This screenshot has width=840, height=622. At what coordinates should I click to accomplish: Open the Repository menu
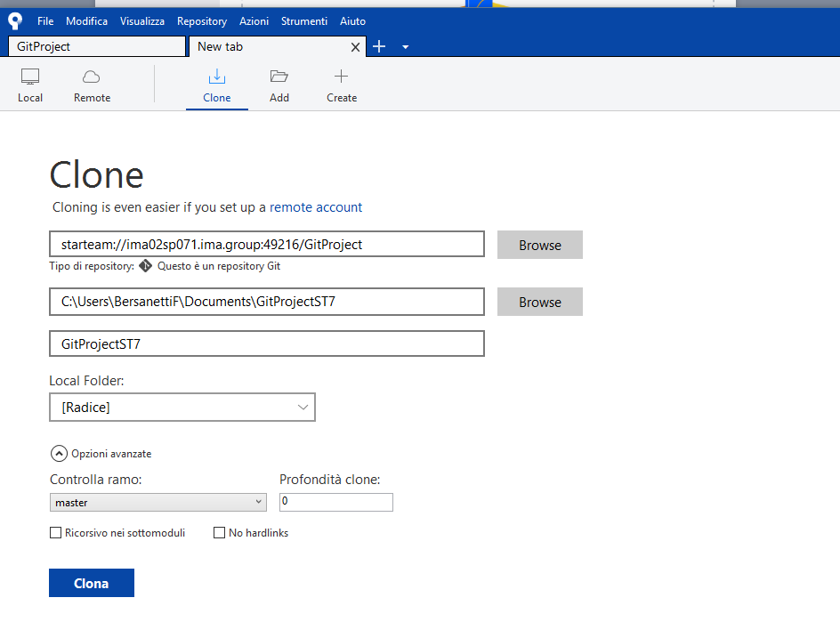tap(202, 21)
